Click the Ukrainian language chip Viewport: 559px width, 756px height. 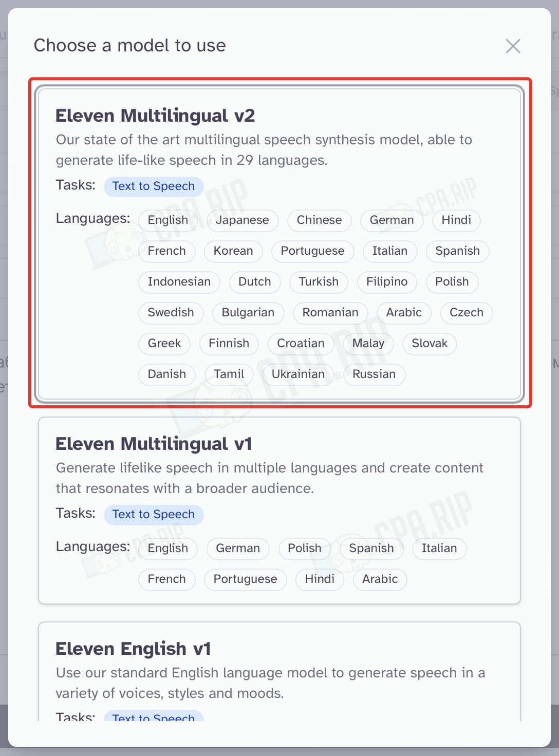point(298,374)
